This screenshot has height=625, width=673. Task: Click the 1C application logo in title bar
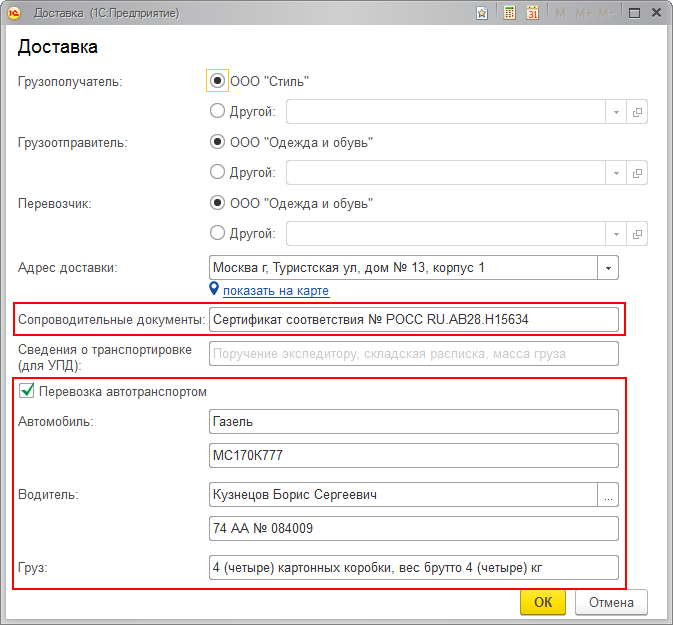coord(15,13)
